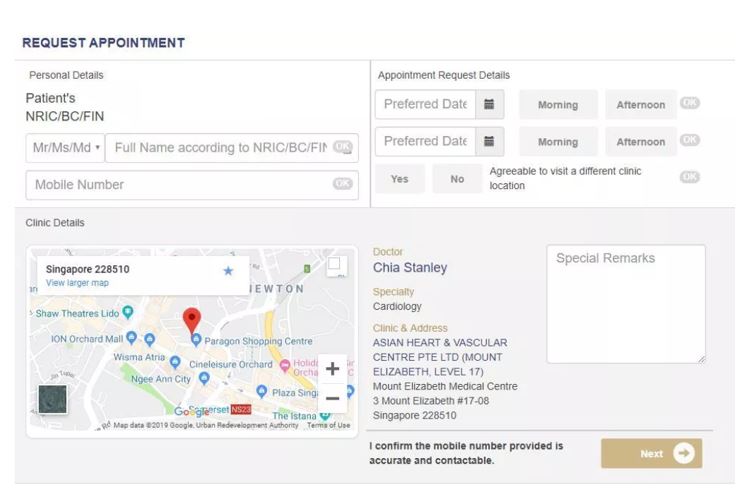The image size is (743, 492).
Task: Zoom out on the map
Action: point(333,397)
